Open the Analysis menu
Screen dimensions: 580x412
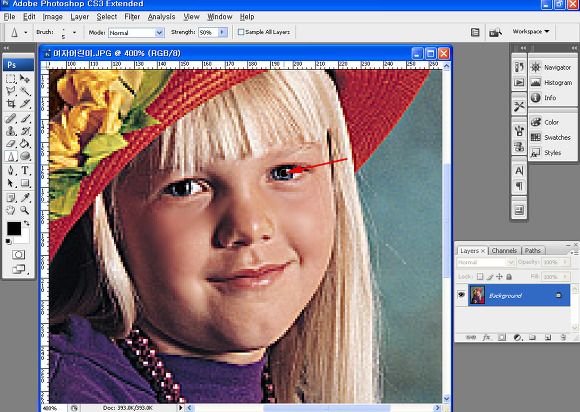pos(161,17)
